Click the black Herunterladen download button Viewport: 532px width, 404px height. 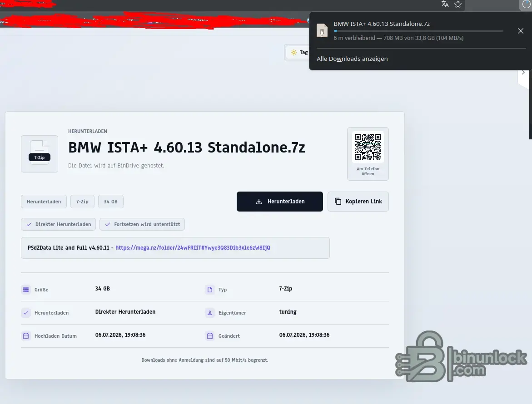279,202
